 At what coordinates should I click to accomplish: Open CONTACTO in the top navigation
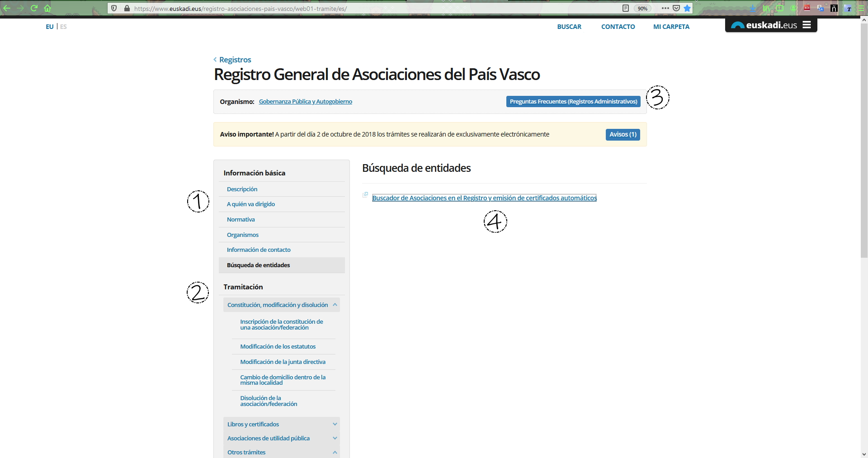coord(618,27)
